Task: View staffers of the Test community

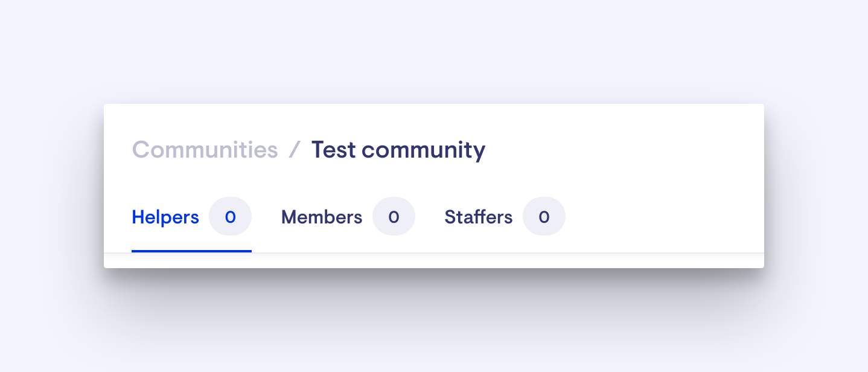Action: (x=478, y=217)
